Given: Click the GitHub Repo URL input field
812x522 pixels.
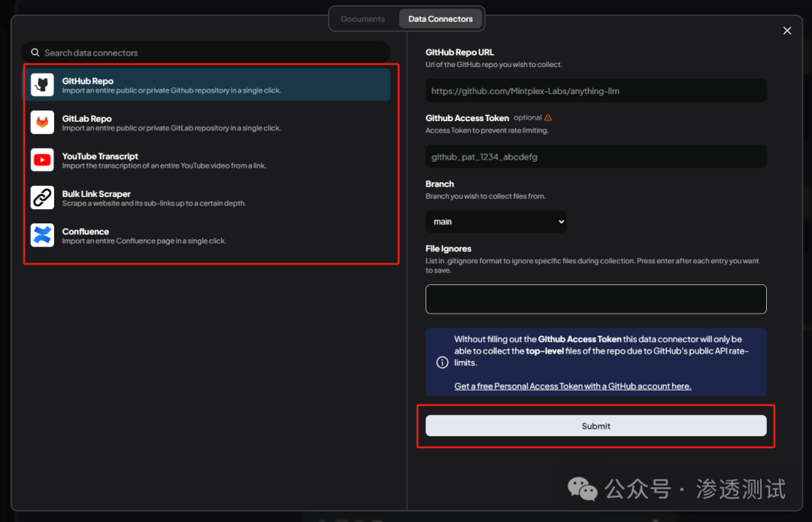Looking at the screenshot, I should (x=596, y=90).
